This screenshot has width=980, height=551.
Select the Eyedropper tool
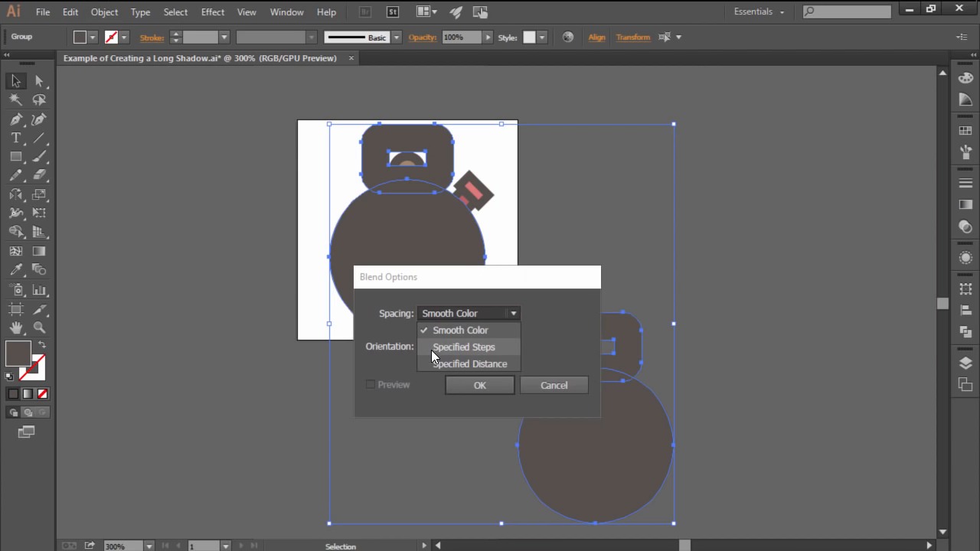tap(16, 269)
